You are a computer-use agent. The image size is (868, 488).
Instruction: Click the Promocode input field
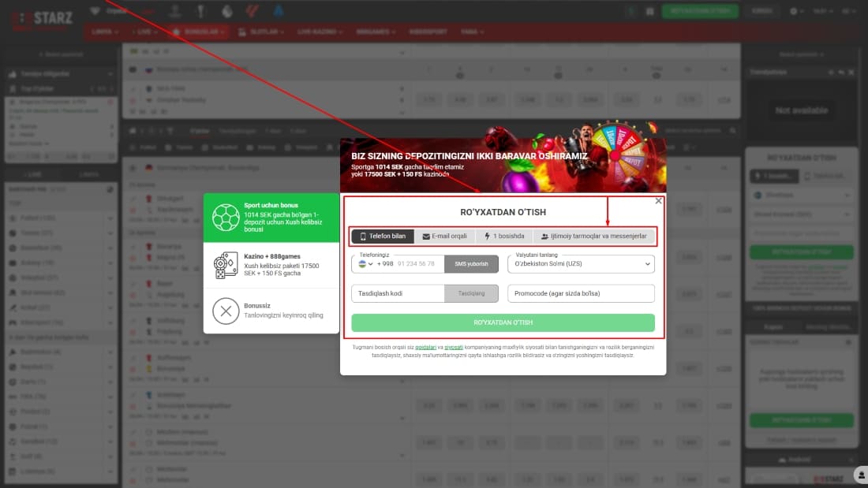[581, 293]
